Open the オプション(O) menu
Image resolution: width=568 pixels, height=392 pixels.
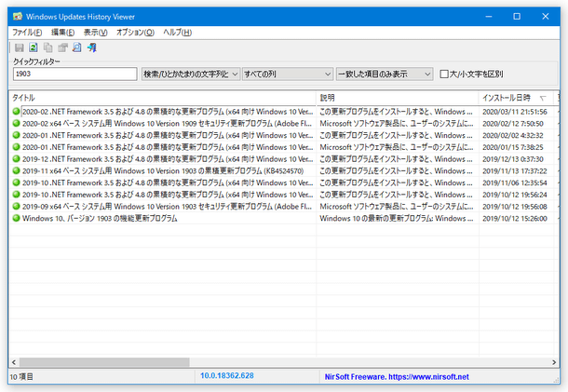pyautogui.click(x=135, y=33)
